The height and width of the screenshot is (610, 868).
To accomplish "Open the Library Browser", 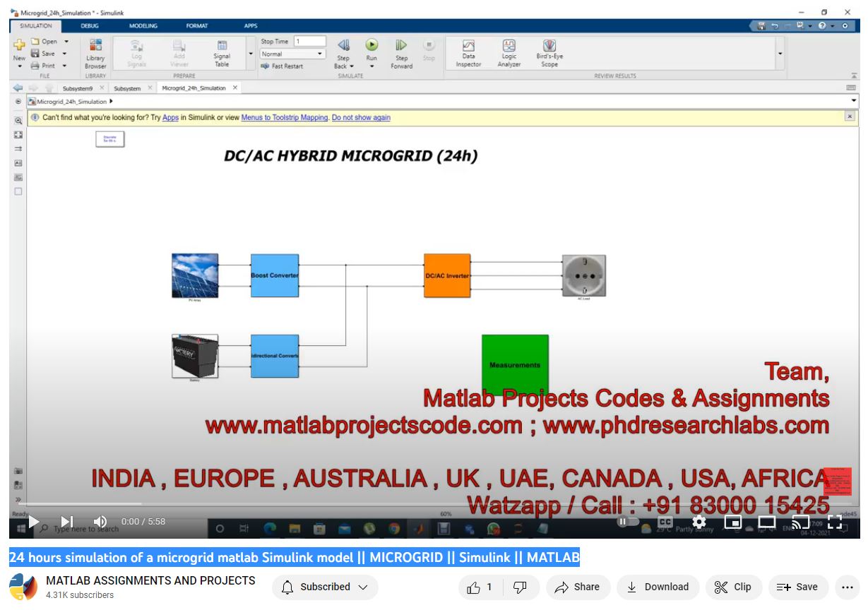I will pyautogui.click(x=95, y=54).
